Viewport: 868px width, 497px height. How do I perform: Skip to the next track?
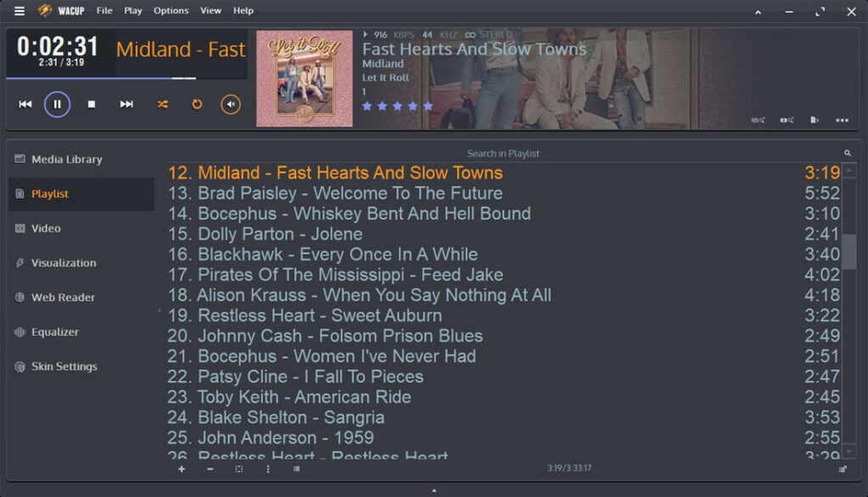126,104
